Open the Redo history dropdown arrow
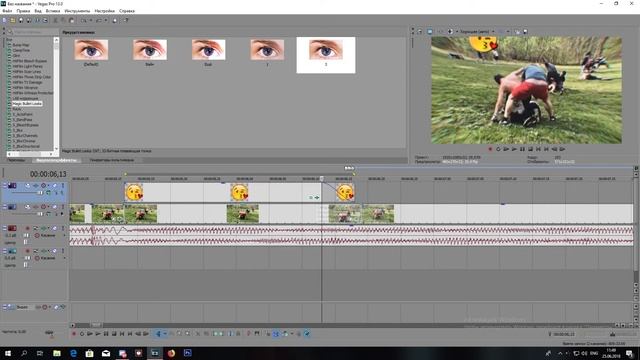640x360 pixels. pos(105,20)
